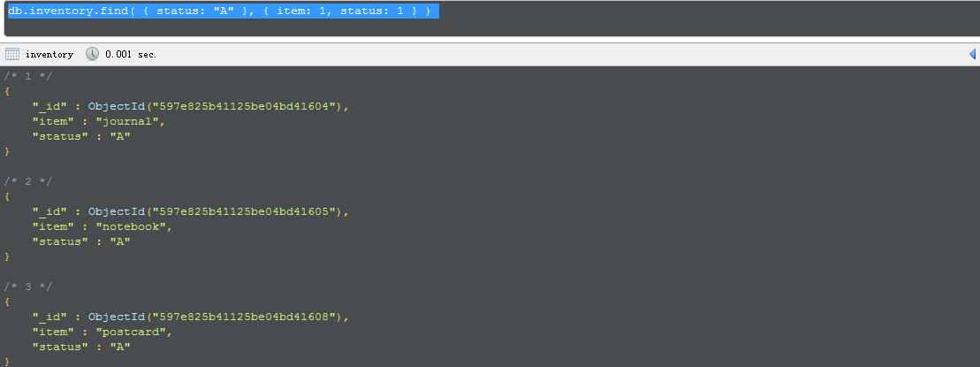The height and width of the screenshot is (367, 980).
Task: Click the "item" key in document 2
Action: [x=53, y=226]
